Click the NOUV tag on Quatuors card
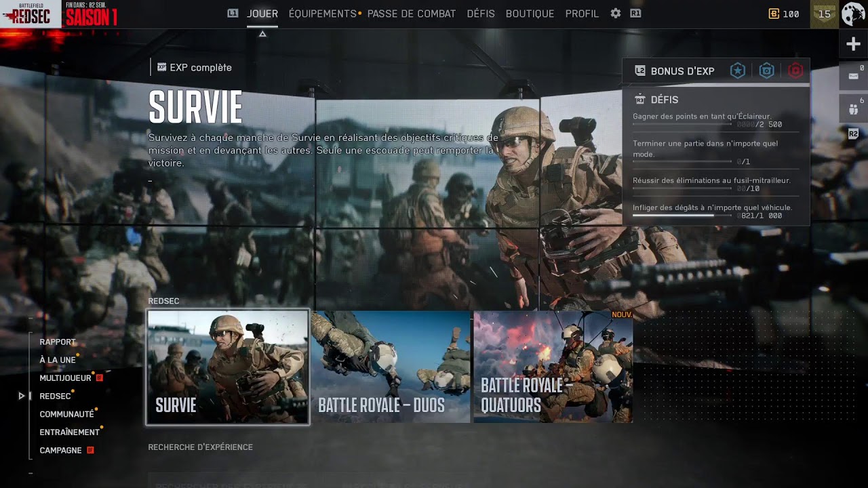This screenshot has height=488, width=868. (x=621, y=314)
